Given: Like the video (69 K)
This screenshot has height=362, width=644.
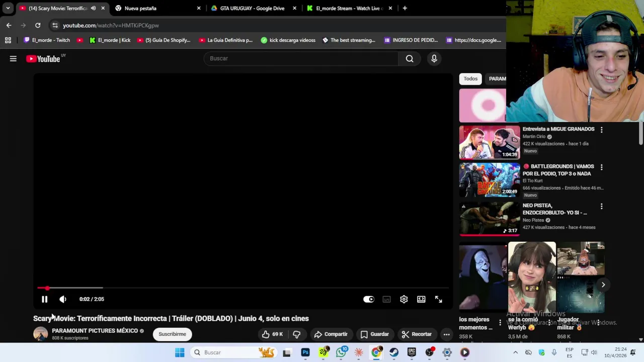Looking at the screenshot, I should 272,334.
